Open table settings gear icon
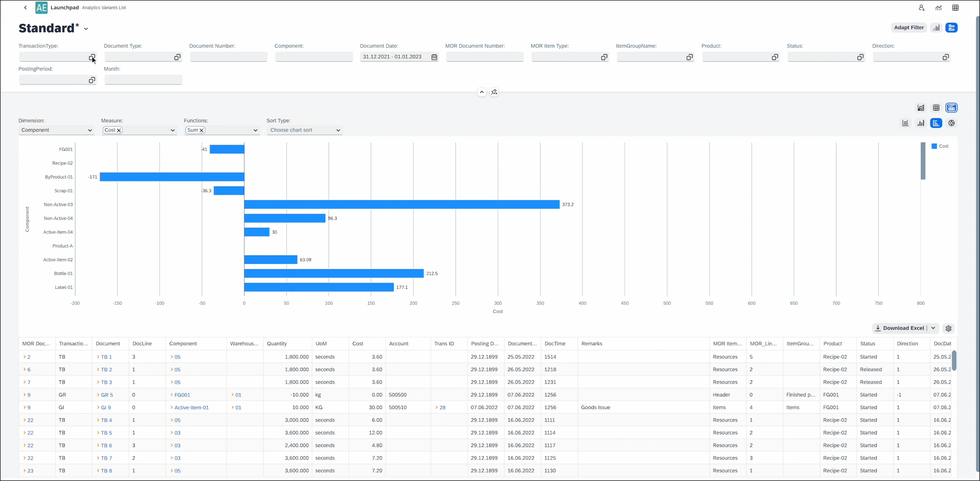Image resolution: width=980 pixels, height=481 pixels. pyautogui.click(x=948, y=329)
